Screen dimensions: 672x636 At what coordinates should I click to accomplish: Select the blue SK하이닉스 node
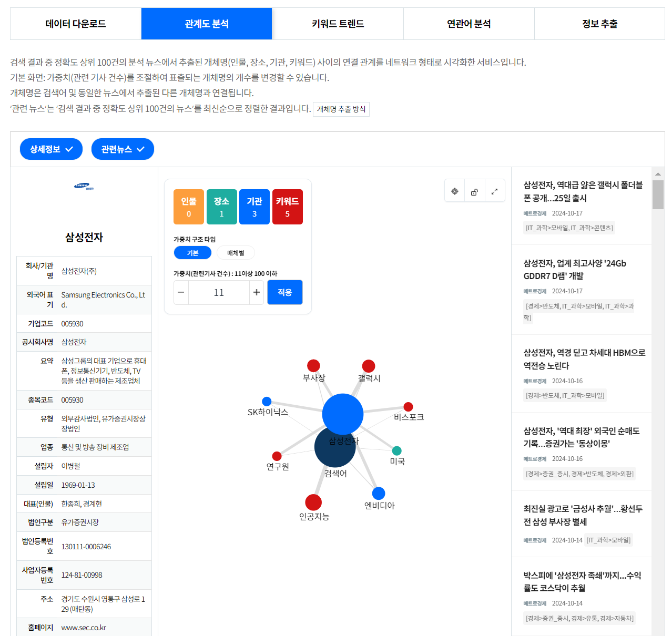[267, 402]
